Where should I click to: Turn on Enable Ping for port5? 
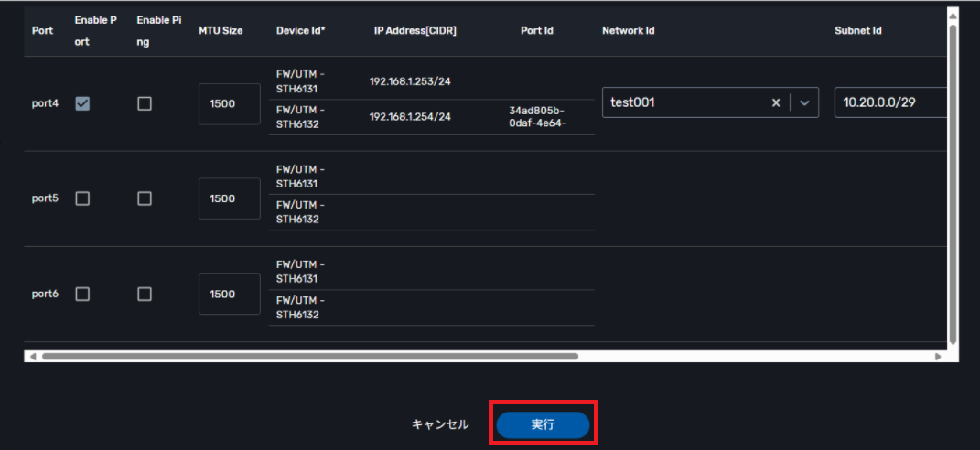[145, 198]
